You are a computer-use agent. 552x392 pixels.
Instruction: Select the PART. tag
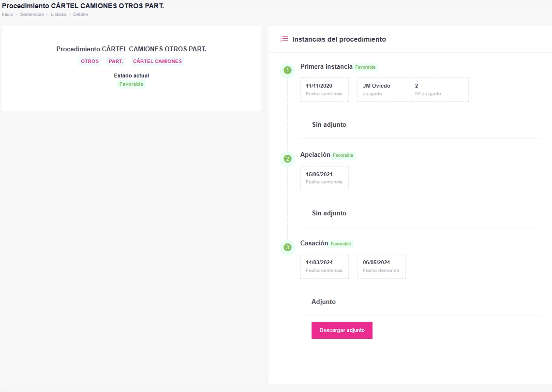point(116,61)
